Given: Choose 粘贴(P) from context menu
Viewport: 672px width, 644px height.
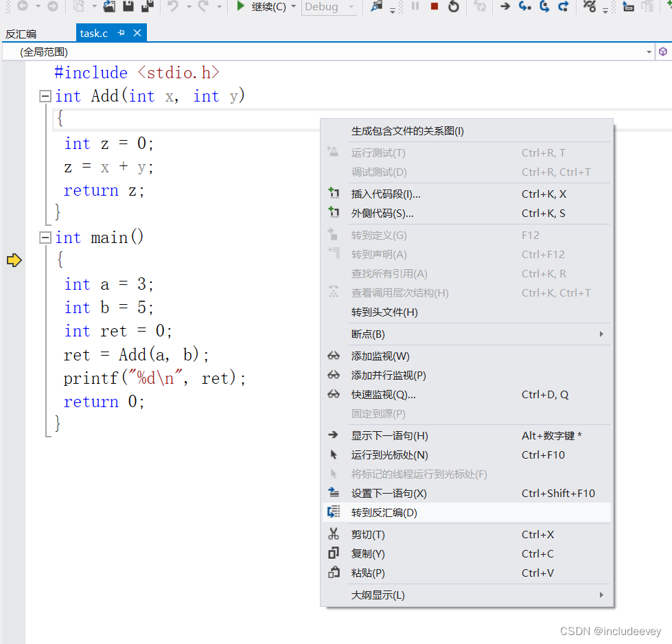Looking at the screenshot, I should pos(467,573).
